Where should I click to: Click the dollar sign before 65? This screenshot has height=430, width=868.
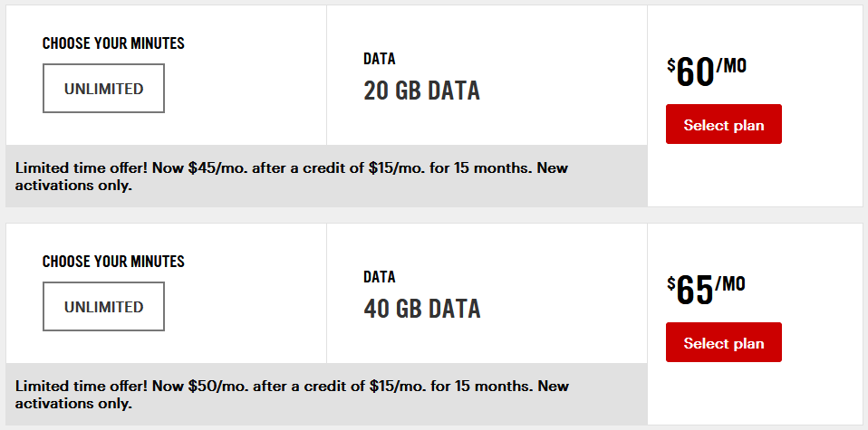[x=671, y=283]
